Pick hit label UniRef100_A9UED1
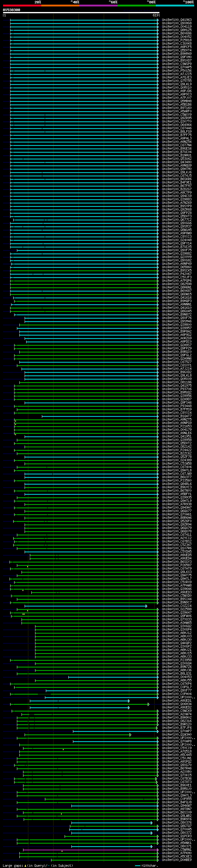The image size is (197, 868). pyautogui.click(x=177, y=700)
